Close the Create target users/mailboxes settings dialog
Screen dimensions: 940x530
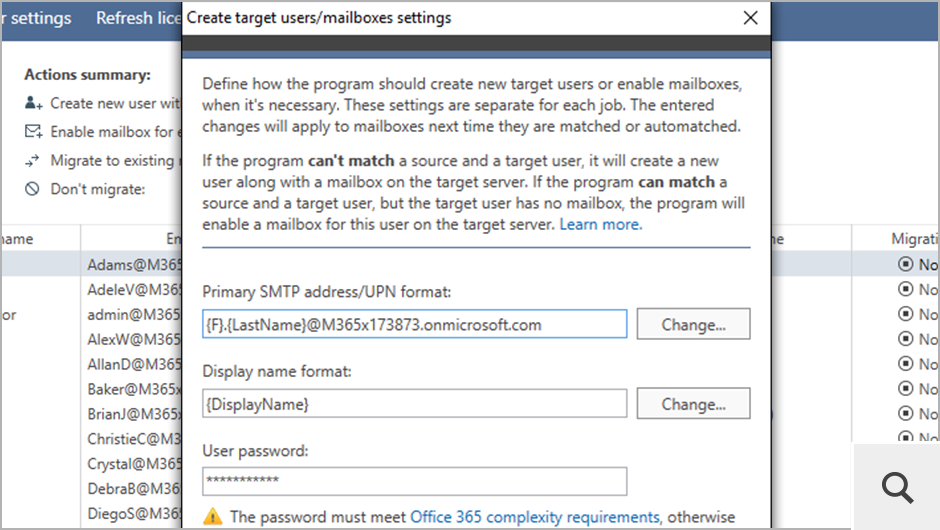click(x=751, y=18)
